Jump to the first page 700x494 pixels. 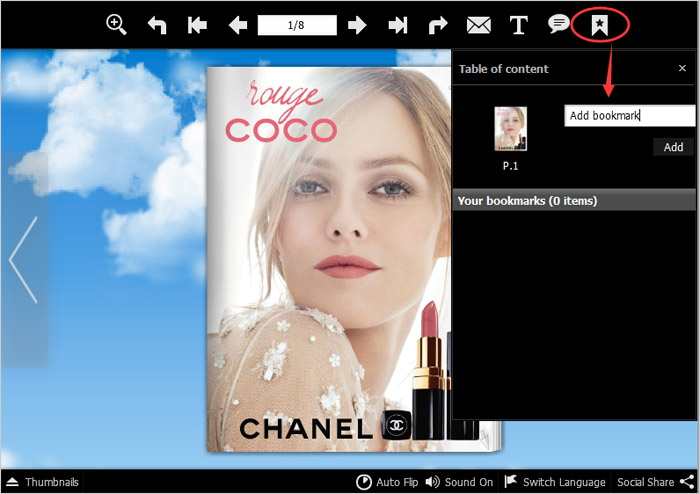197,25
